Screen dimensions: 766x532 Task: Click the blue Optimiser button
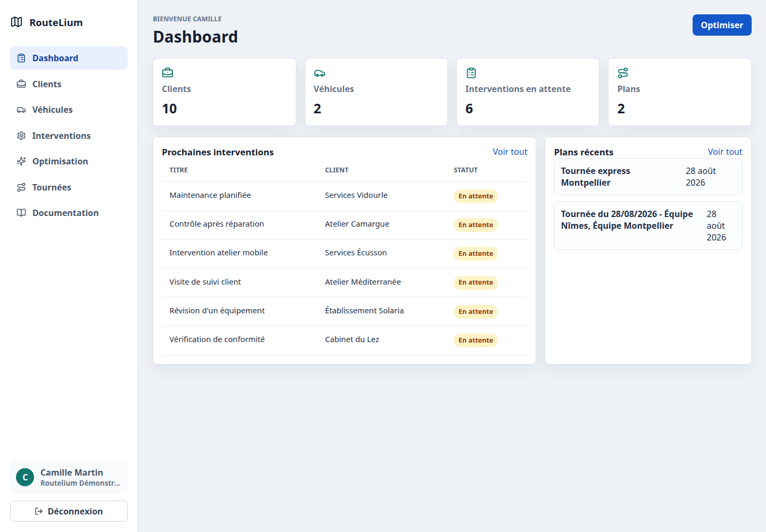(722, 25)
